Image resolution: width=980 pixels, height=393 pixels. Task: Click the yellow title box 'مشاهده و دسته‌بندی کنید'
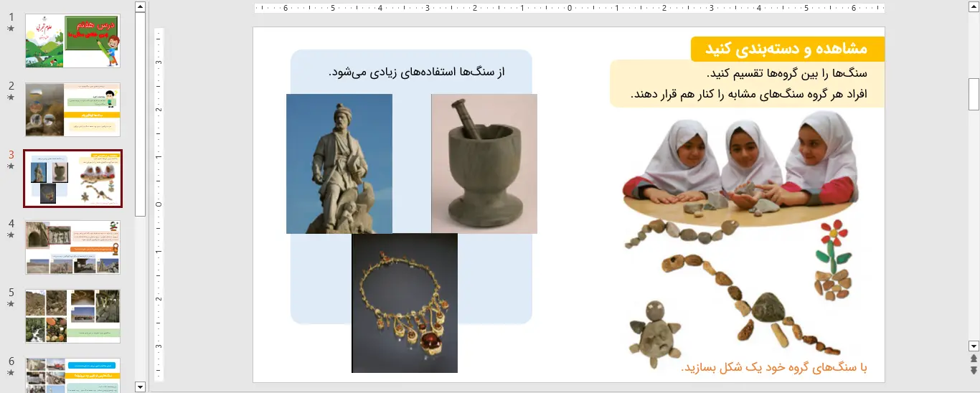[x=787, y=49]
